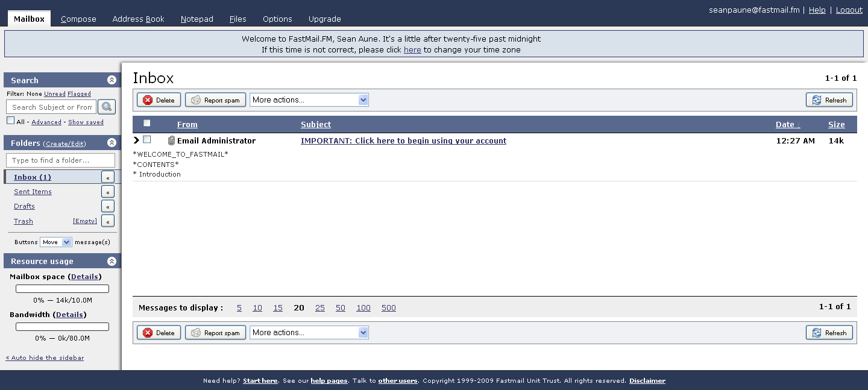Switch to the Mailbox tab
Screen dimensions: 868x390
coord(29,19)
